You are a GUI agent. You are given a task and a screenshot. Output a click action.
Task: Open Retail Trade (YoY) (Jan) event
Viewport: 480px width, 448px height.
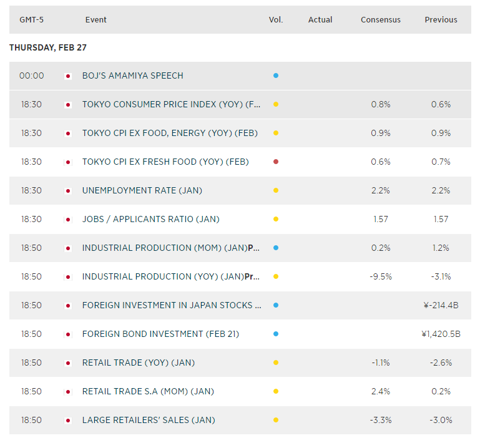139,363
